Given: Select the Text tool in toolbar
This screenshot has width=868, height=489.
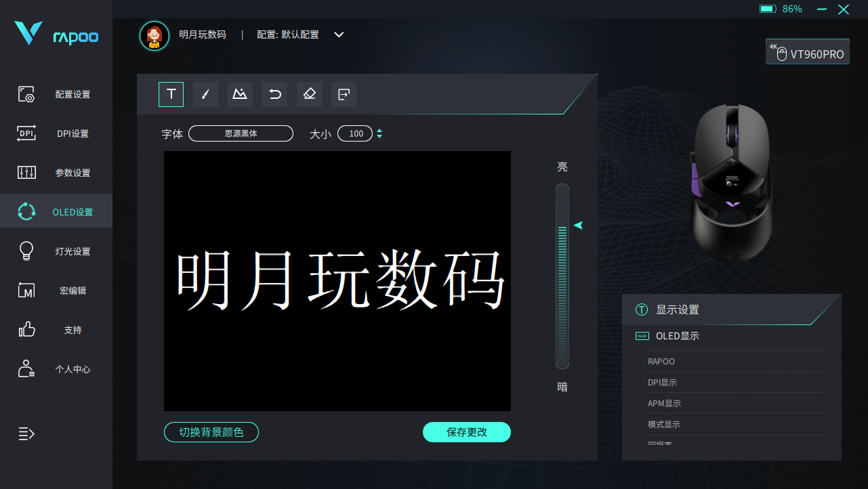Looking at the screenshot, I should 171,94.
